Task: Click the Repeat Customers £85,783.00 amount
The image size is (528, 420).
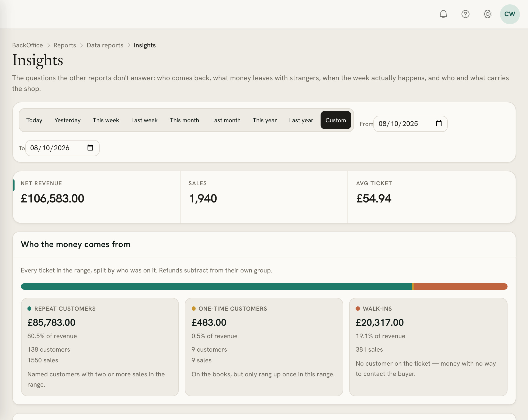Action: click(x=51, y=322)
